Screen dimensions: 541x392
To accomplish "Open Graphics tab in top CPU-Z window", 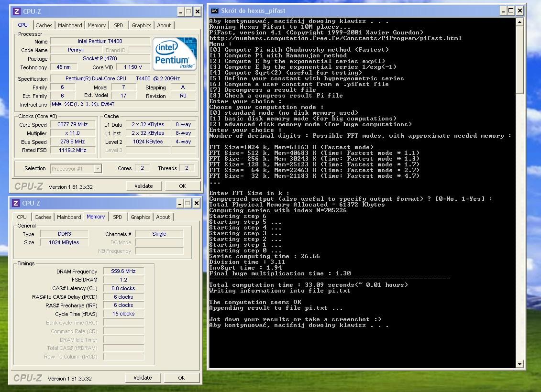I will [142, 25].
